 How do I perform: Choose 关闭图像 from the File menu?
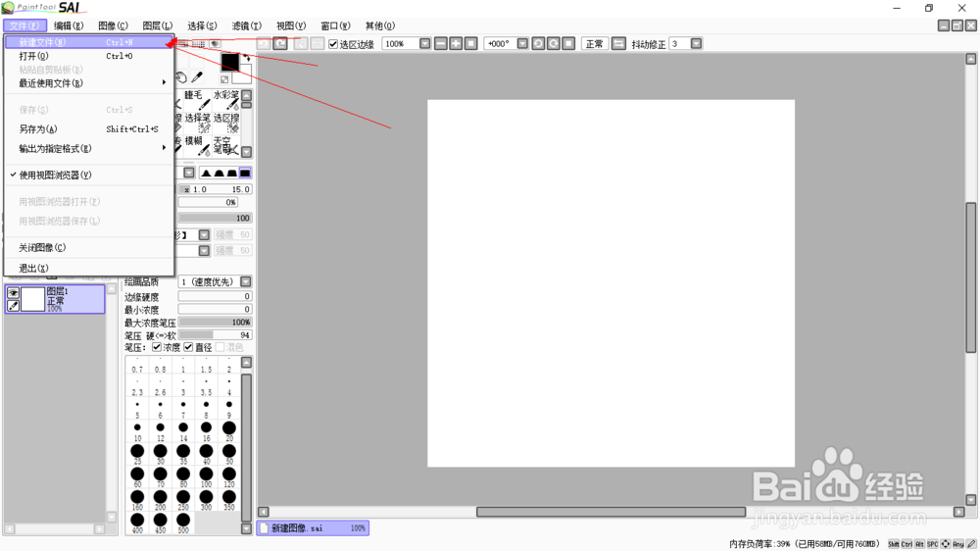pyautogui.click(x=89, y=248)
